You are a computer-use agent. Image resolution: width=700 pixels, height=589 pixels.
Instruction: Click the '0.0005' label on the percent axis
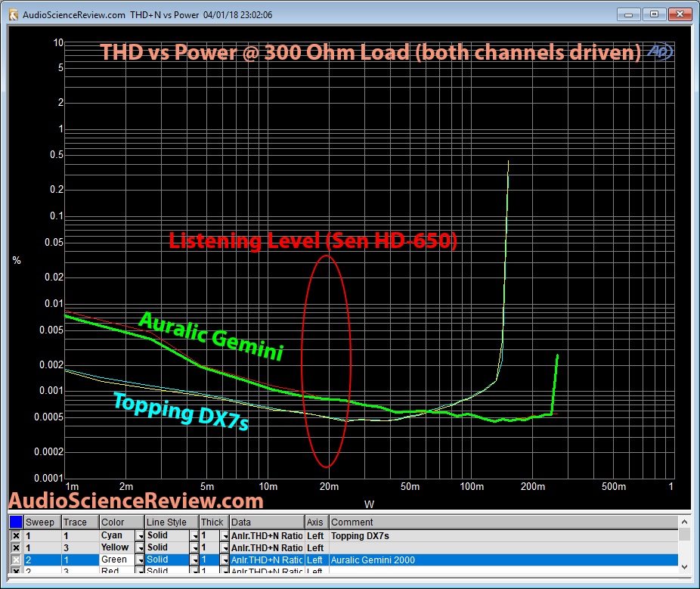click(x=49, y=417)
